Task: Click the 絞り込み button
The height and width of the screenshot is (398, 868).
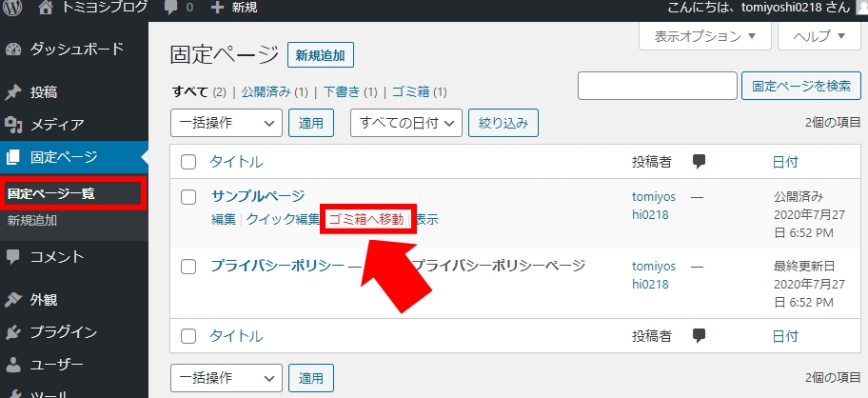Action: pyautogui.click(x=503, y=123)
